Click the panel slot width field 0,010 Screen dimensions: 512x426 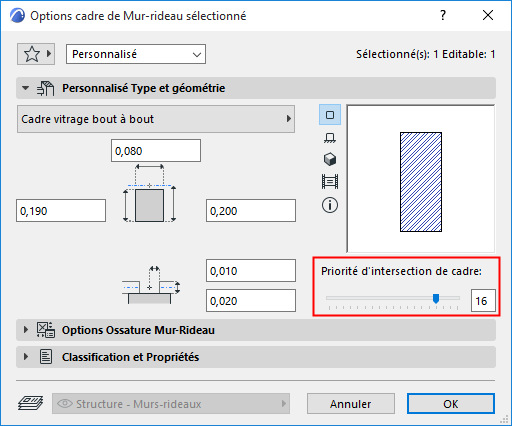coord(251,271)
